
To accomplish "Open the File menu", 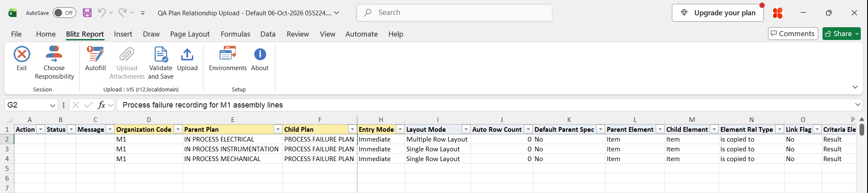I will [x=16, y=34].
